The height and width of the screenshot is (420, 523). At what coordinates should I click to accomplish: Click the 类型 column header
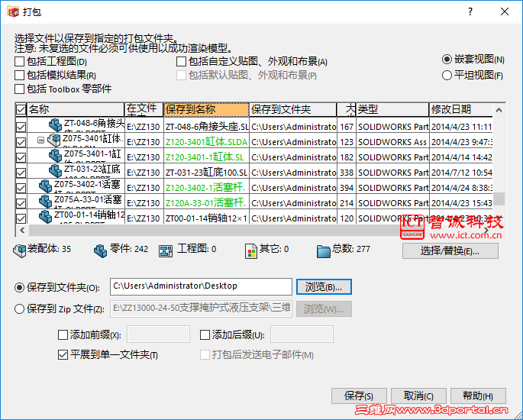[x=392, y=109]
